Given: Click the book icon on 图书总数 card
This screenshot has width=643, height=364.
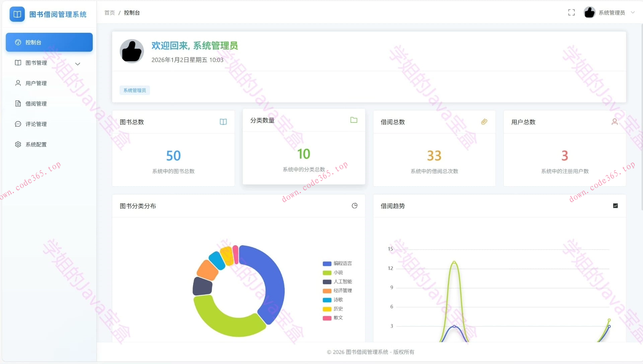Looking at the screenshot, I should [x=223, y=122].
